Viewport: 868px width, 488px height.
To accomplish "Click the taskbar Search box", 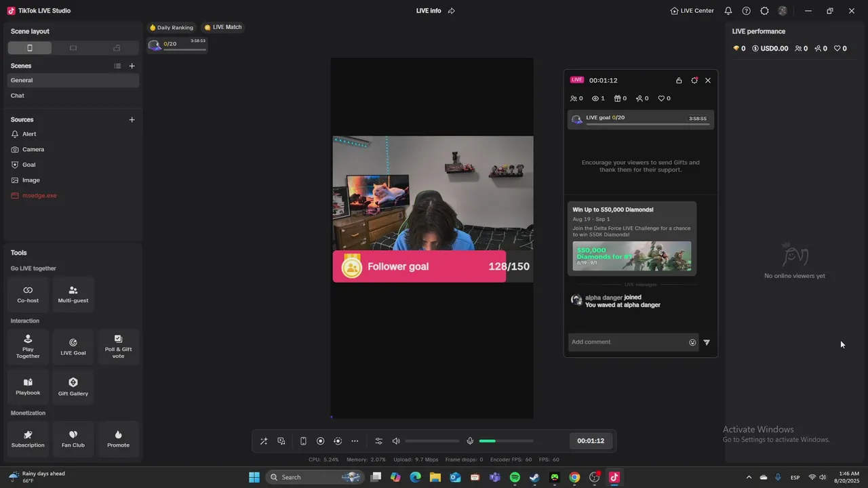I will point(315,477).
